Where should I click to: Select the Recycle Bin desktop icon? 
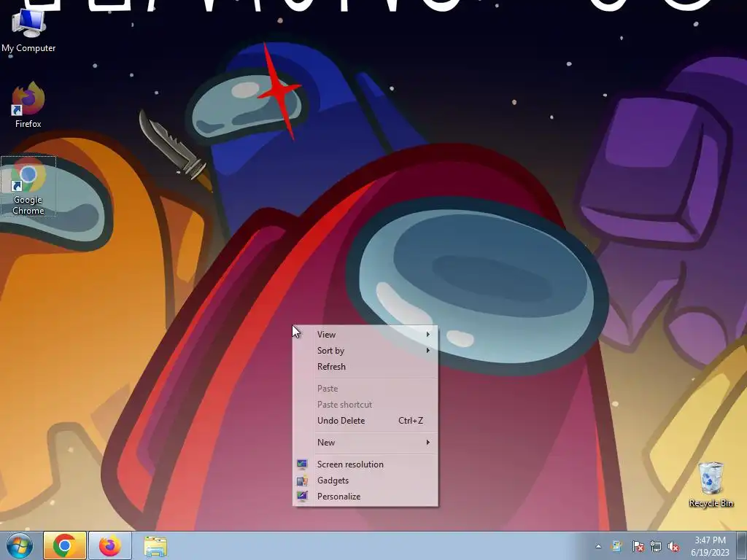click(x=711, y=485)
